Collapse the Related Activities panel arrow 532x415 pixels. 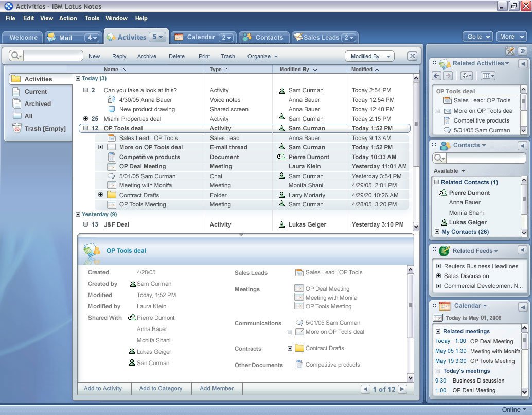pyautogui.click(x=522, y=63)
